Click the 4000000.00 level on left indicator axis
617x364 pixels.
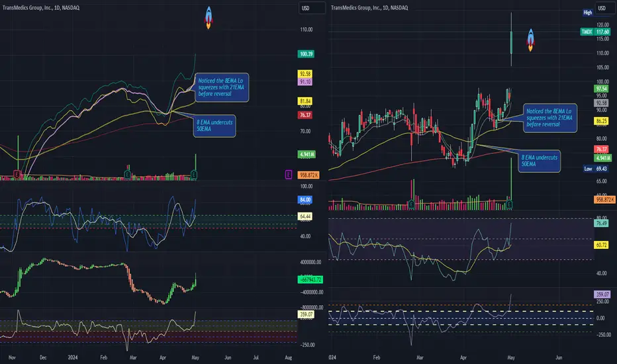tap(310, 262)
